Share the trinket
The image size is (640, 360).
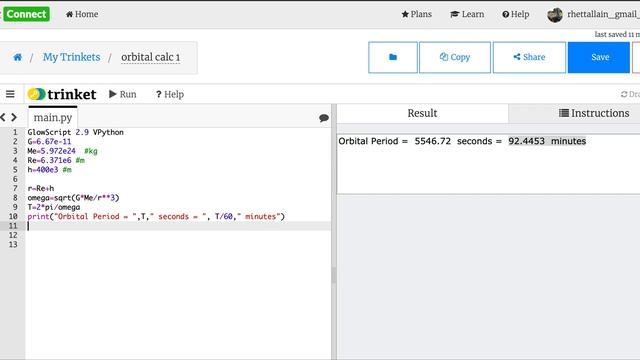point(529,57)
